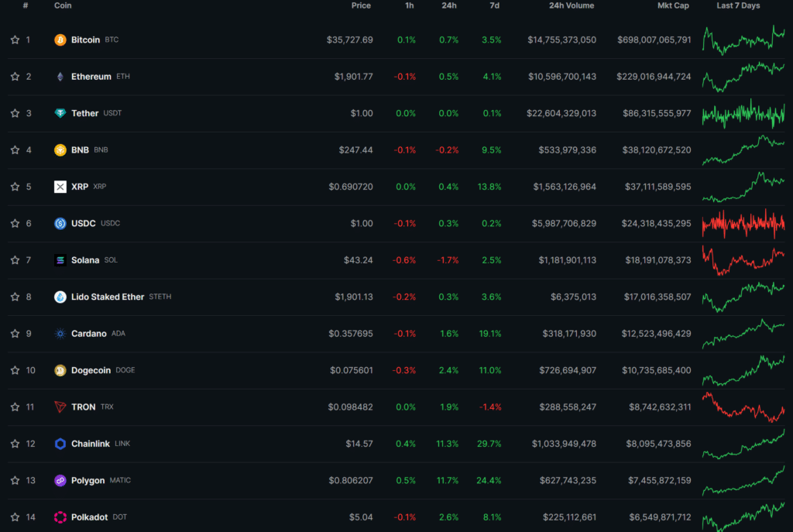Sort by the Mkt Cap column header

(673, 5)
